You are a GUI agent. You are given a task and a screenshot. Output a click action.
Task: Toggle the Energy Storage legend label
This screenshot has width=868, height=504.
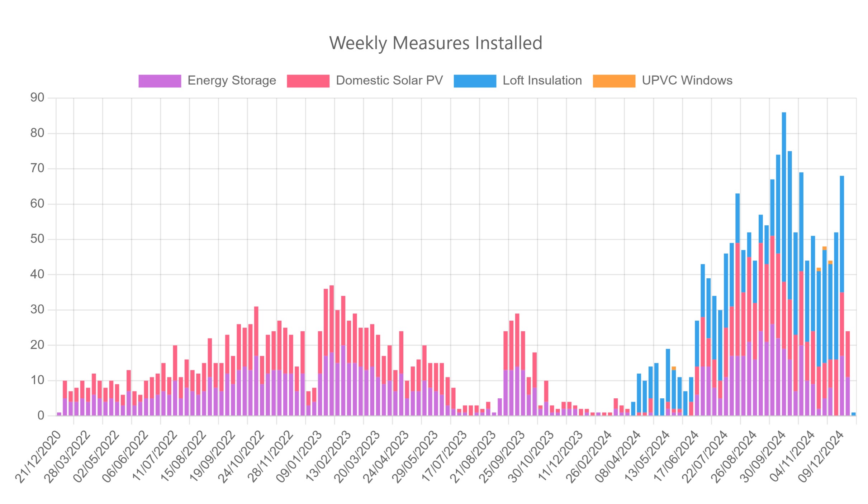coord(232,81)
